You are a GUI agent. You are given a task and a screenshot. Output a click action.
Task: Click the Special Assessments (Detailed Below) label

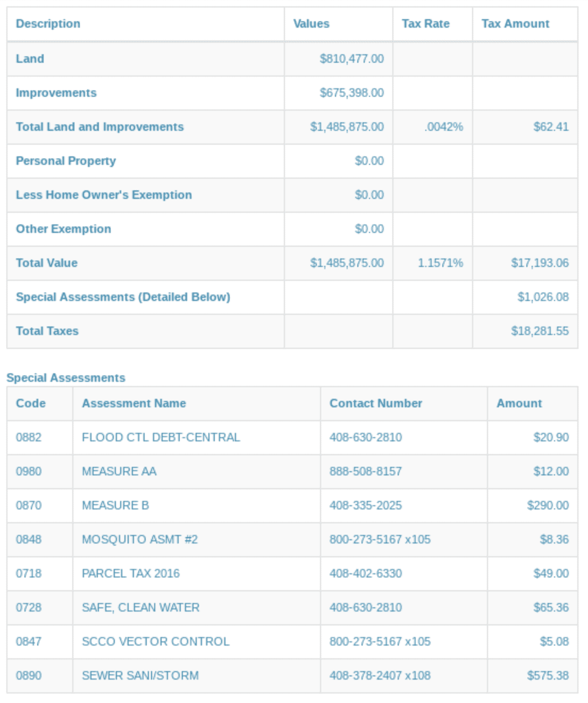[123, 297]
